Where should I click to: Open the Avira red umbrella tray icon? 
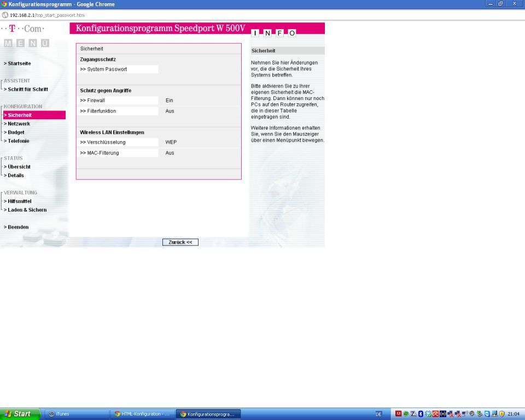click(435, 414)
